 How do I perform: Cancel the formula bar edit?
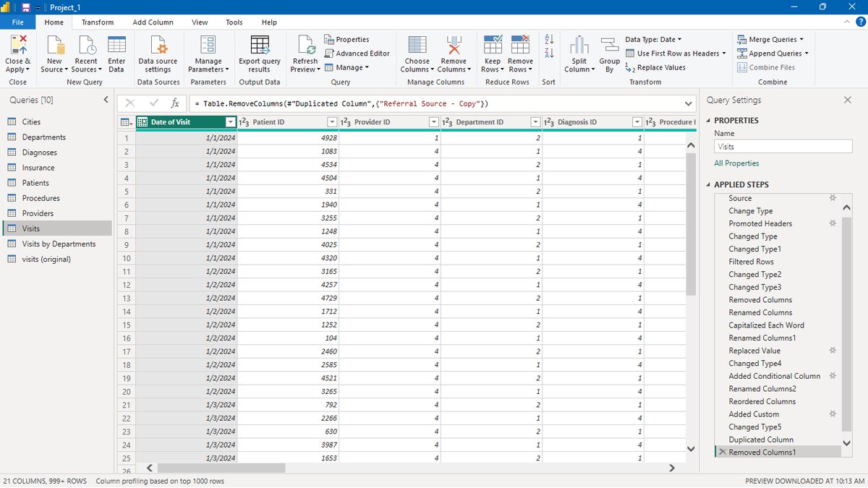click(x=130, y=103)
